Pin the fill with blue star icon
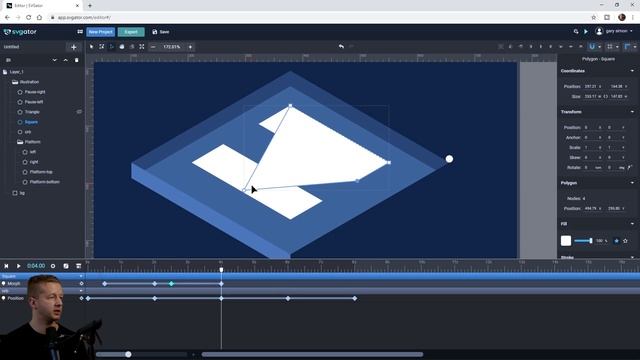The width and height of the screenshot is (640, 360). pyautogui.click(x=616, y=241)
